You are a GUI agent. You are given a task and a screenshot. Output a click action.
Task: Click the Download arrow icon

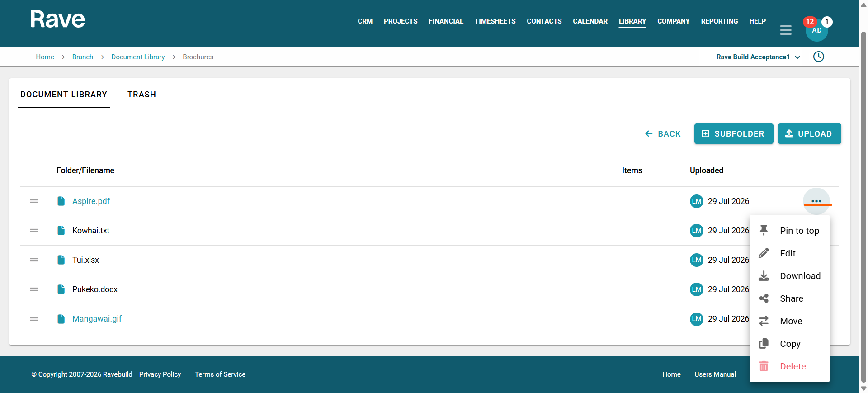tap(764, 276)
